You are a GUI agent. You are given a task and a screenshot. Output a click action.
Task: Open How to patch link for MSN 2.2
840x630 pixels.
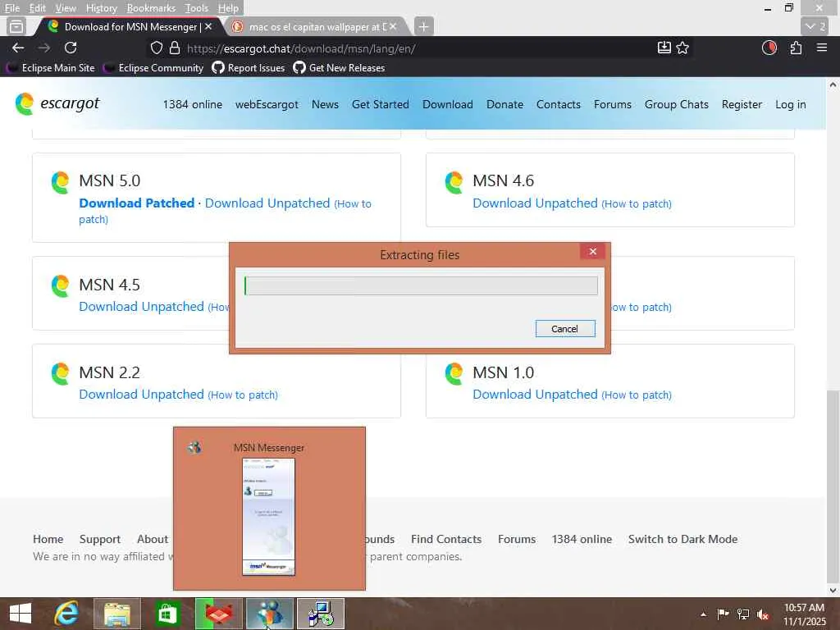point(243,395)
